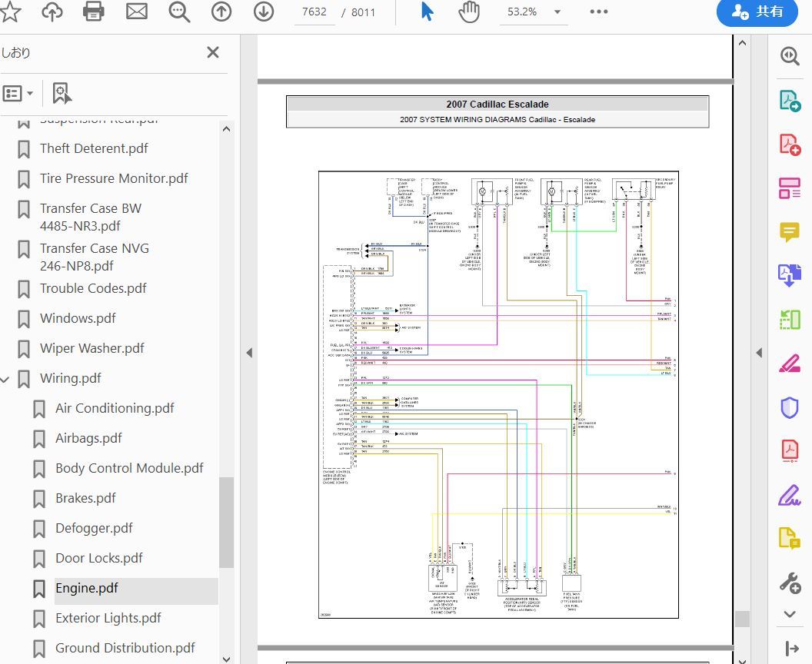Open the Body Control Module.pdf bookmark
This screenshot has width=812, height=664.
[x=129, y=468]
